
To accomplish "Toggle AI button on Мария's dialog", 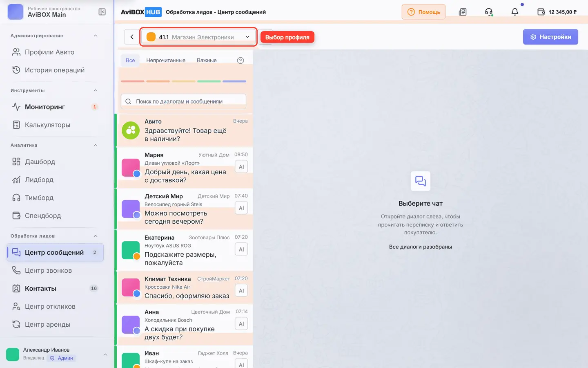I will tap(241, 167).
